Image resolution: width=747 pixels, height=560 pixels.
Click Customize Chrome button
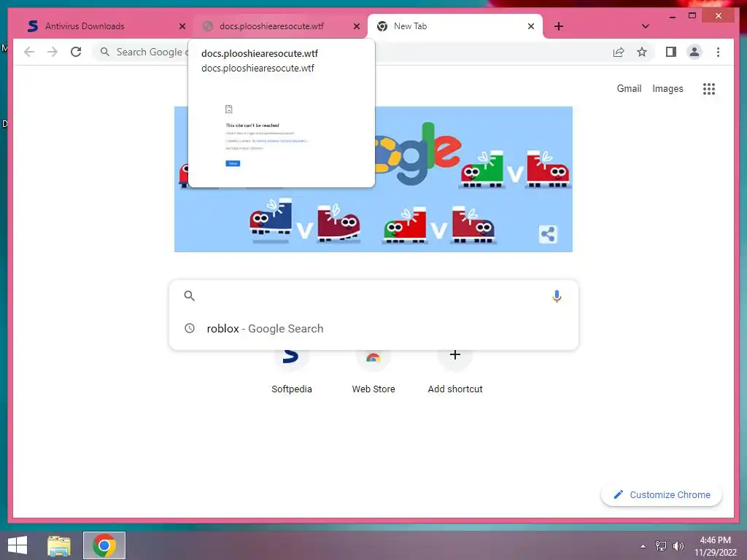pos(662,495)
